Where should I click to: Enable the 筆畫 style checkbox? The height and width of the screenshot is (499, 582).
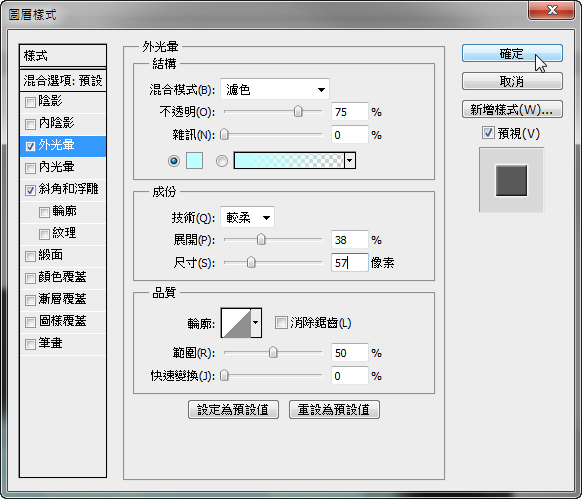coord(30,344)
